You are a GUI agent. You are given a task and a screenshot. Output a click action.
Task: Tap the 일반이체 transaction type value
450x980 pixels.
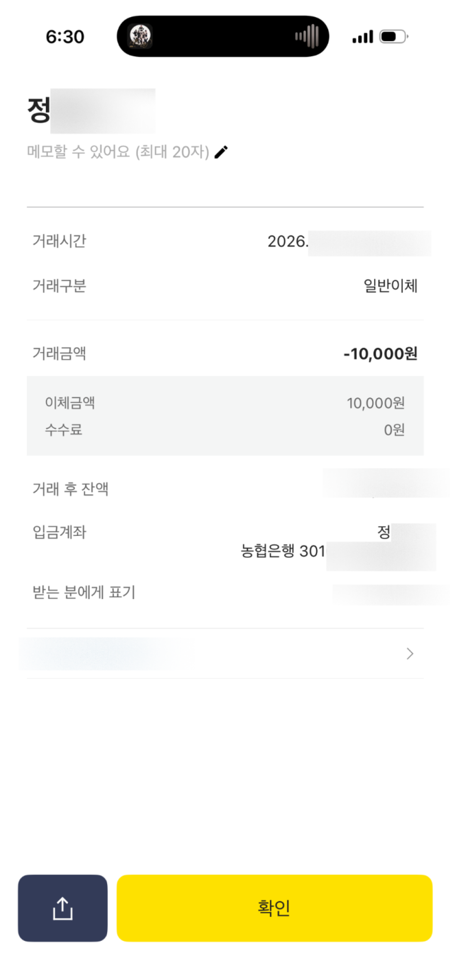390,286
